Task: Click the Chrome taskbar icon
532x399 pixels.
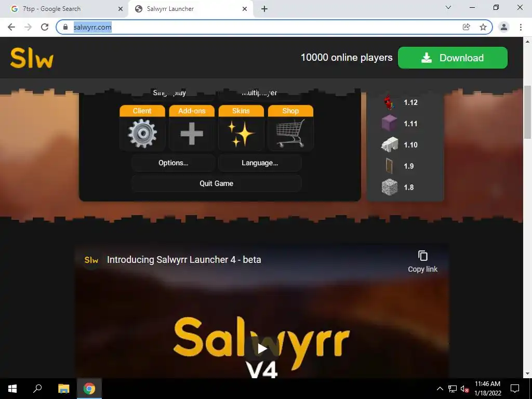Action: [x=89, y=389]
